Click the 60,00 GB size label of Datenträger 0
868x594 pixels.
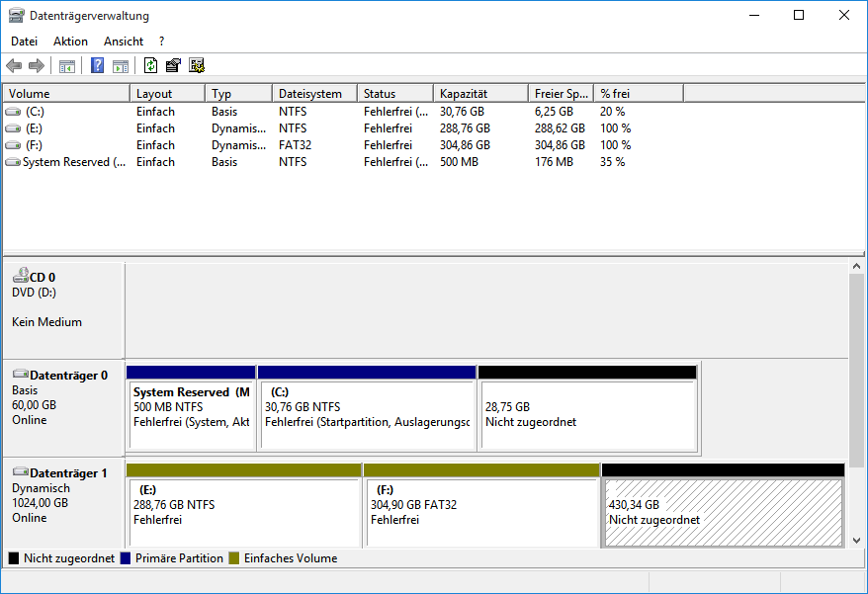(34, 405)
